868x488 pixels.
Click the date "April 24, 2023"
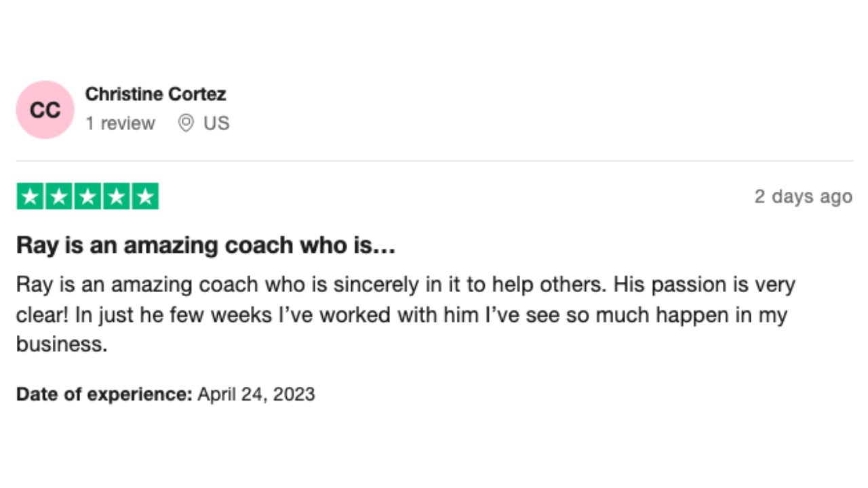coord(256,394)
